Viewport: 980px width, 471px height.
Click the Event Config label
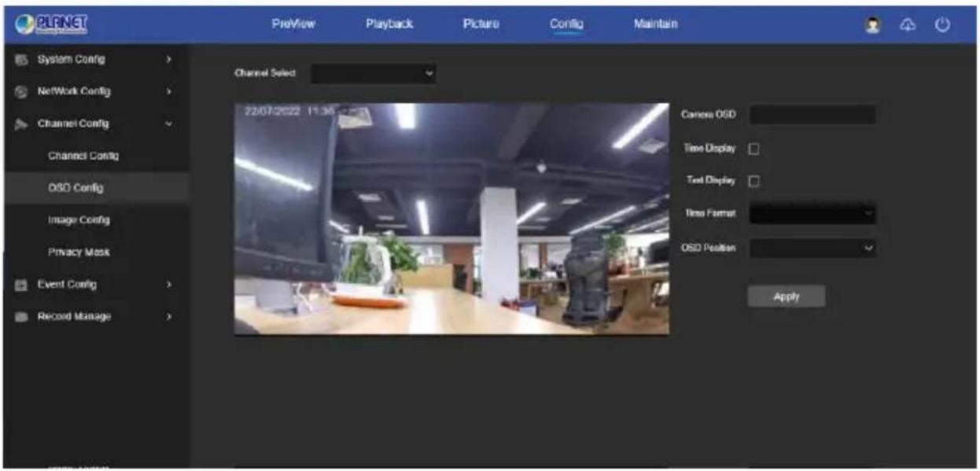point(68,285)
